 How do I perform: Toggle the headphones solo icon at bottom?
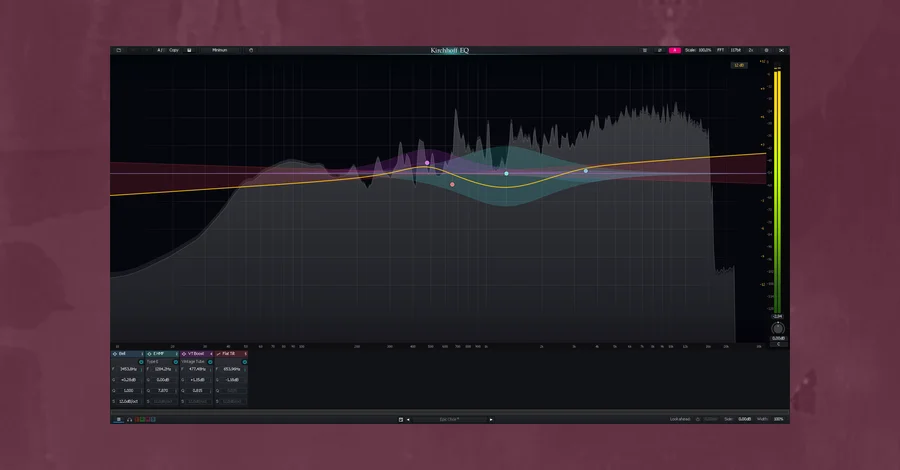(x=130, y=419)
